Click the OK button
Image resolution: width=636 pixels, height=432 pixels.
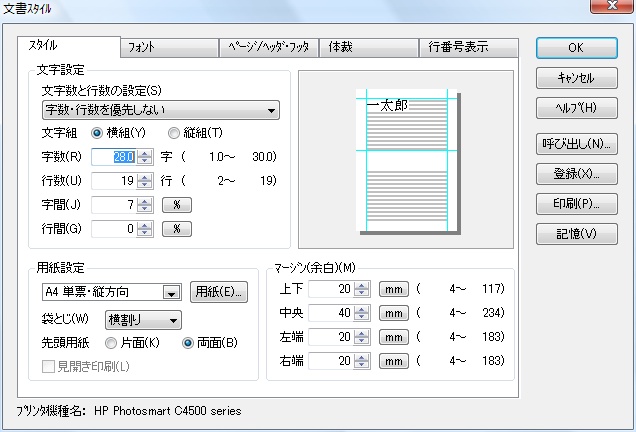576,48
